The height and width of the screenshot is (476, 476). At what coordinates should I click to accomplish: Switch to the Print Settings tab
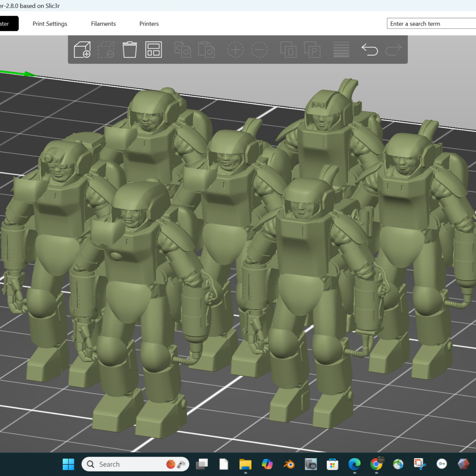(x=50, y=24)
